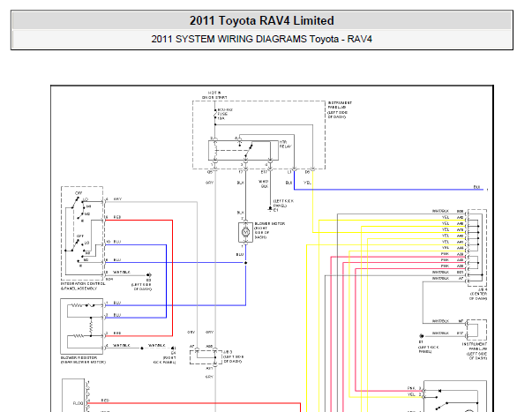Click 'BLU' at pin 3 of blower resistor
The height and width of the screenshot is (412, 532).
tap(117, 315)
